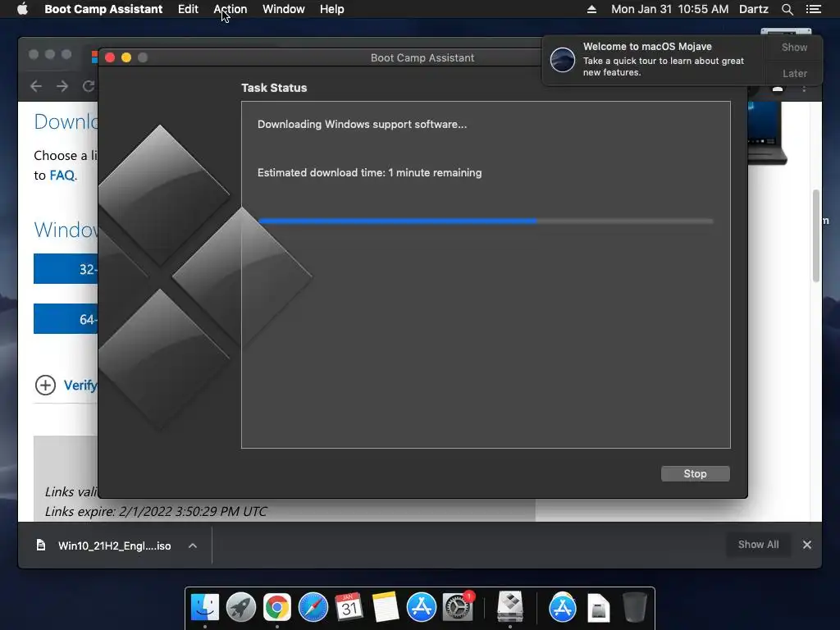This screenshot has width=840, height=630.
Task: Open the Downloads stack in the Dock
Action: (598, 607)
